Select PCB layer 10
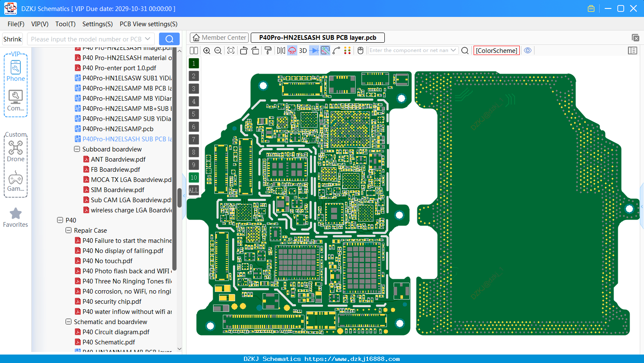Screen dimensions: 644x363 click(194, 178)
